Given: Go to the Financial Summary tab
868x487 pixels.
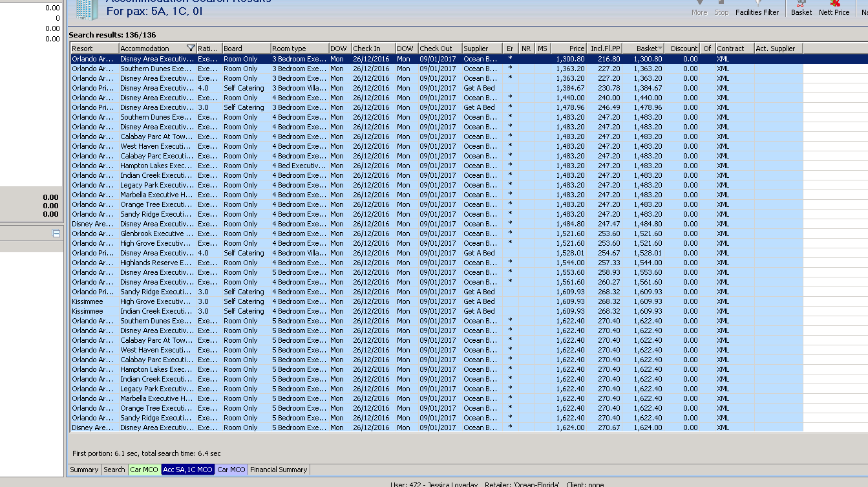Looking at the screenshot, I should (x=279, y=470).
